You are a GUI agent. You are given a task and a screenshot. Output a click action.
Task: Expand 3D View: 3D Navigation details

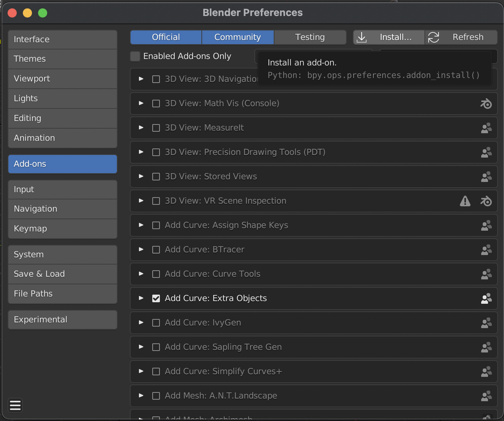coord(141,79)
